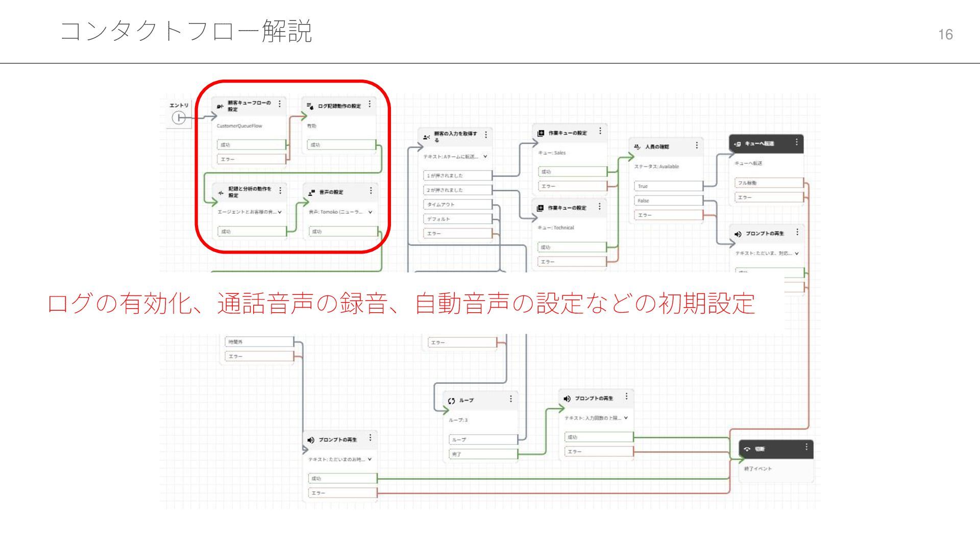980x551 pixels.
Task: Expand テキスト: 入力回数の上限 details chevron
Action: click(626, 418)
